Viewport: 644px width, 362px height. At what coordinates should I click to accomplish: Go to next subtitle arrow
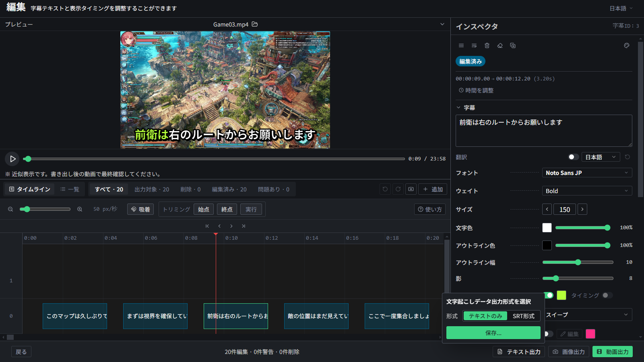coord(231,226)
